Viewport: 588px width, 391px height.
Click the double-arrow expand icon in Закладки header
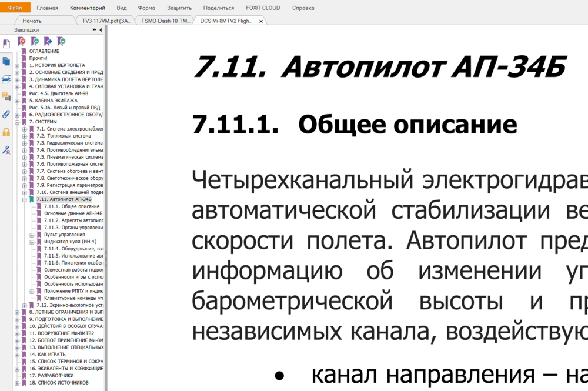(94, 29)
